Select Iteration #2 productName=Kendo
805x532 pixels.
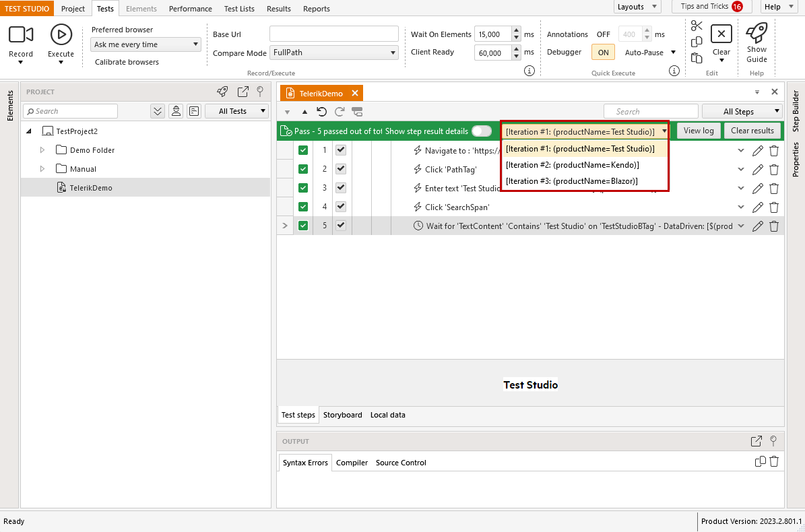pos(585,165)
